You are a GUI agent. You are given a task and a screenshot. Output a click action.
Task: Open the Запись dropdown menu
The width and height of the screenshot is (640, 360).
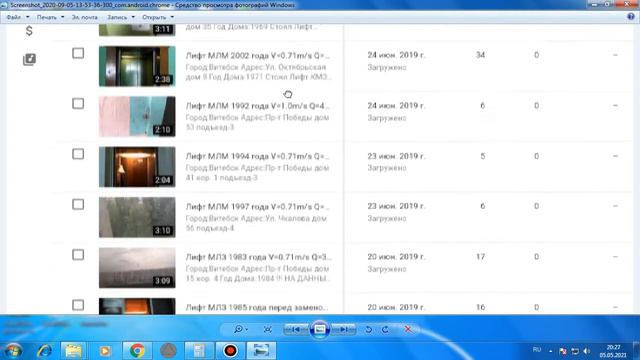[120, 17]
